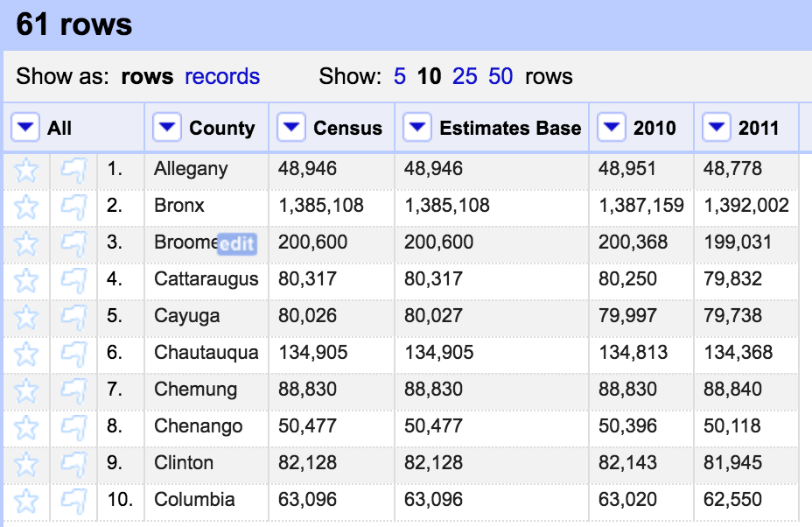Expand the Estimates Base column menu
This screenshot has width=812, height=527.
coord(417,129)
